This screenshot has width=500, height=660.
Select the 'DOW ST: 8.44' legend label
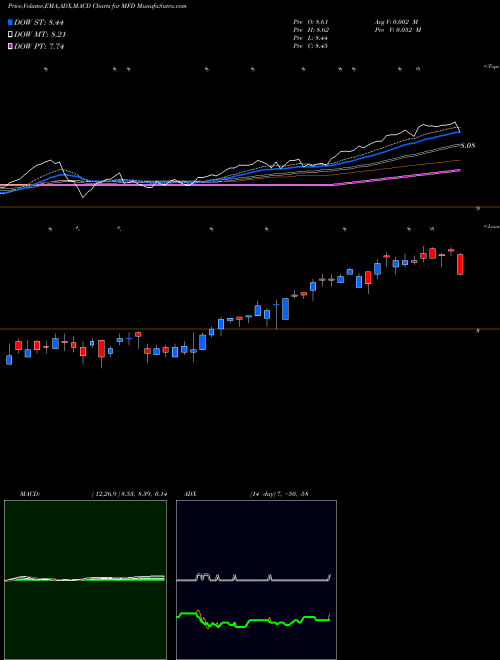click(x=39, y=22)
